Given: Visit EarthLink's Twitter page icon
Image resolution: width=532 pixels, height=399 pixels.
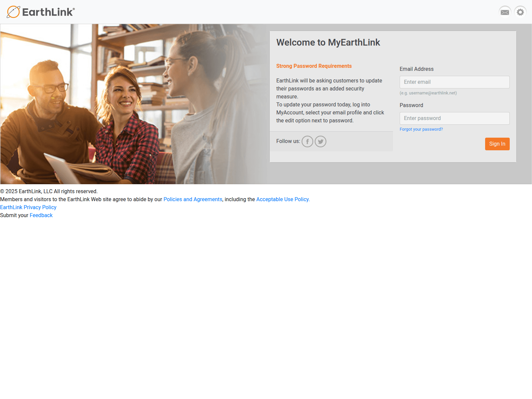Looking at the screenshot, I should pos(321,142).
